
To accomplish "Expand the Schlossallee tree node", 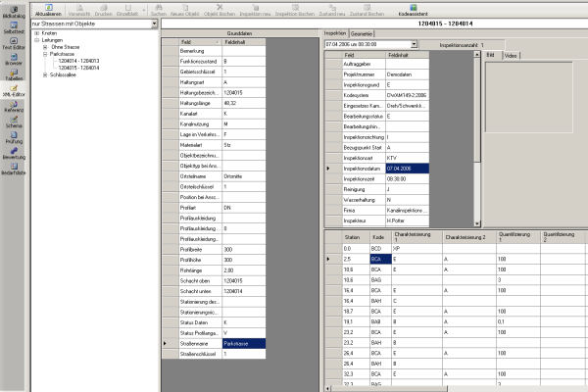I will click(x=43, y=74).
